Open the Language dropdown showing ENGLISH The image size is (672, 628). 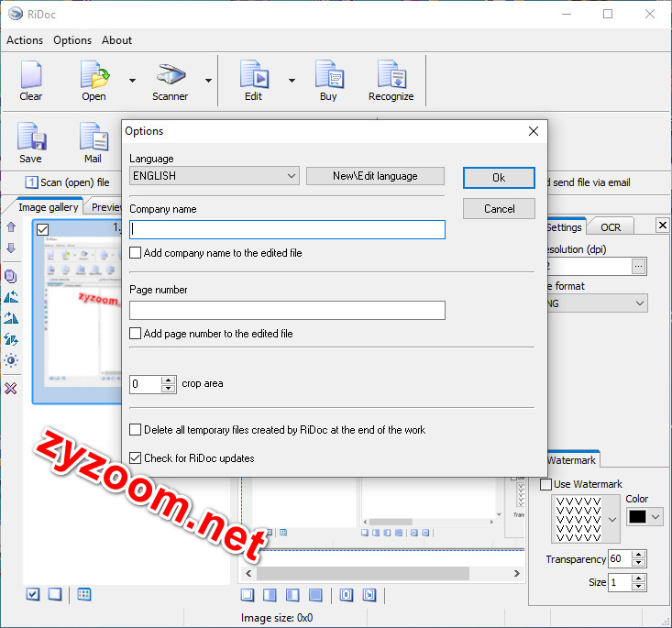[215, 176]
